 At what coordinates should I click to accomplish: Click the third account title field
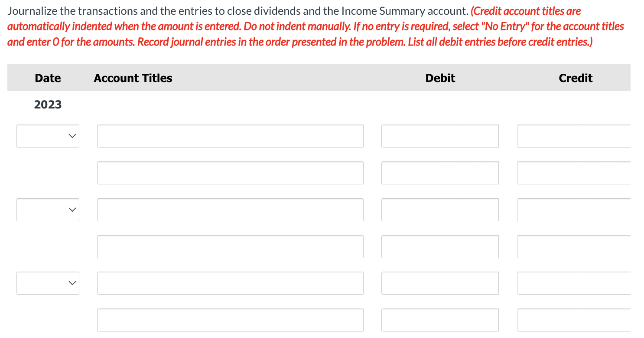(x=230, y=210)
